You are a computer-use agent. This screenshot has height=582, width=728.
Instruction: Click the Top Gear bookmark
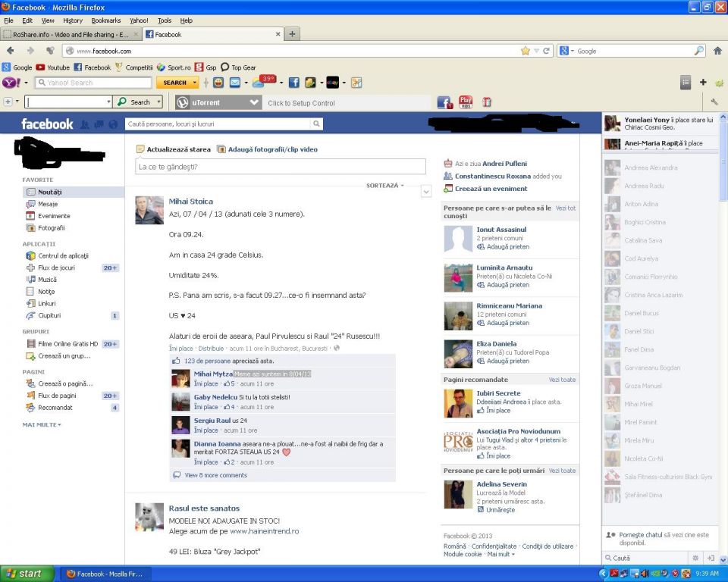(x=238, y=67)
